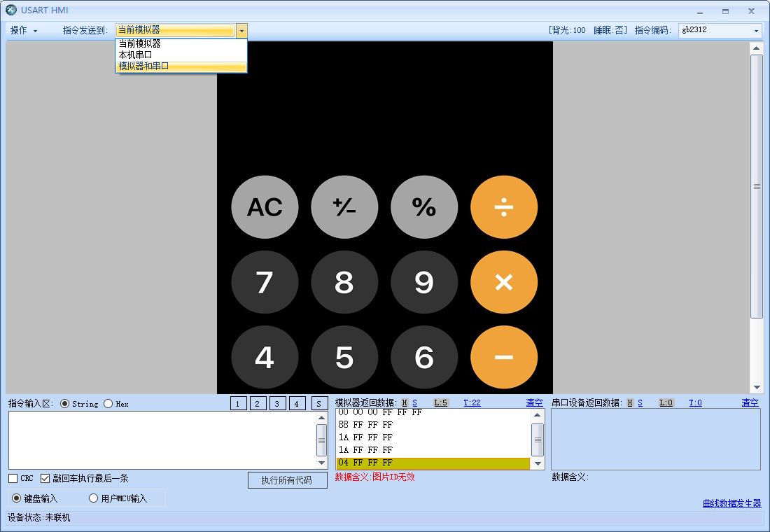This screenshot has width=770, height=532.
Task: Switch serial device return data to H format
Action: pyautogui.click(x=630, y=402)
